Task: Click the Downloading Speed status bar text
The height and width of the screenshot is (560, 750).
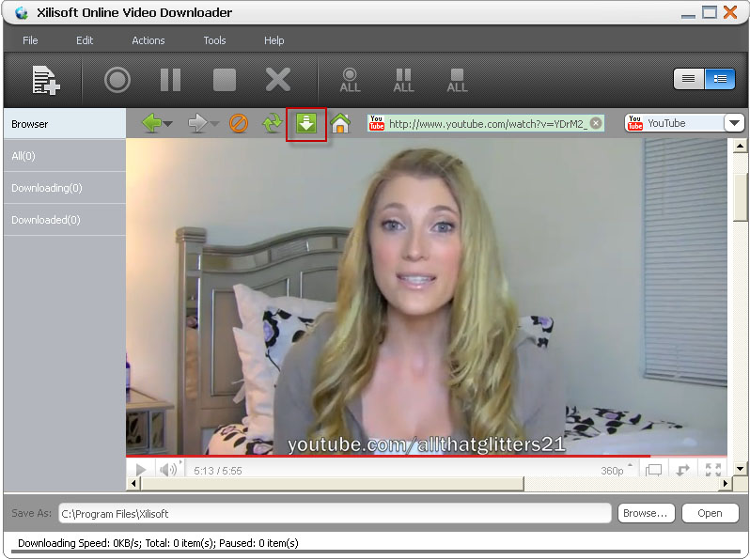Action: [x=158, y=543]
